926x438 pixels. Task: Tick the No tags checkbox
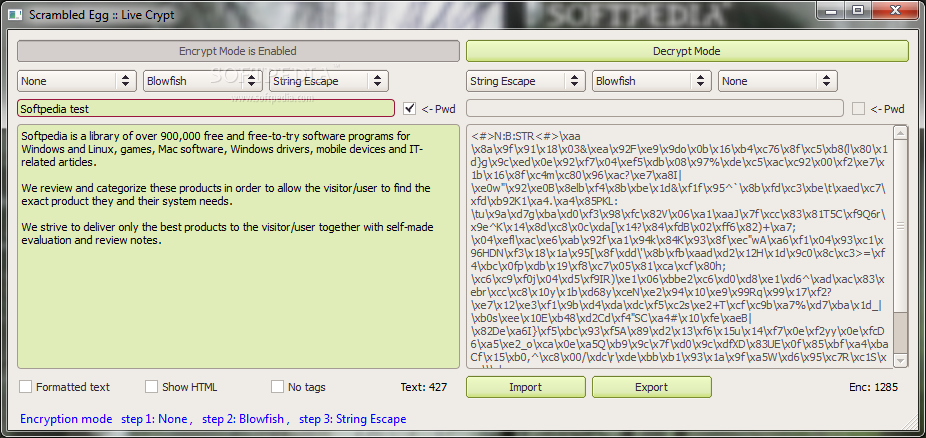(278, 387)
